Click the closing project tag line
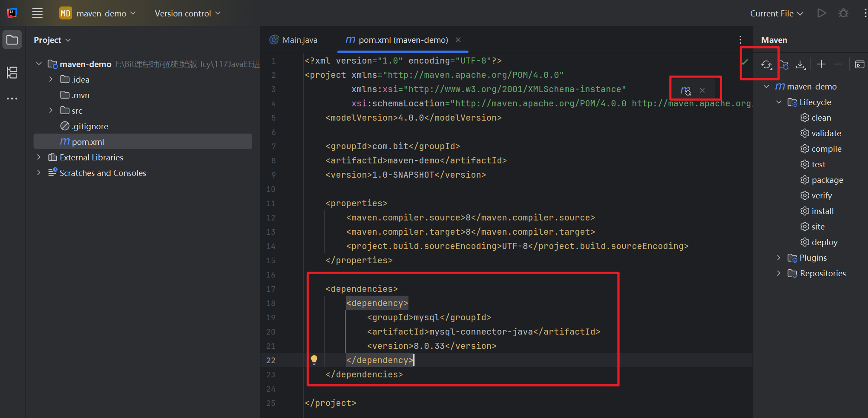 [331, 403]
